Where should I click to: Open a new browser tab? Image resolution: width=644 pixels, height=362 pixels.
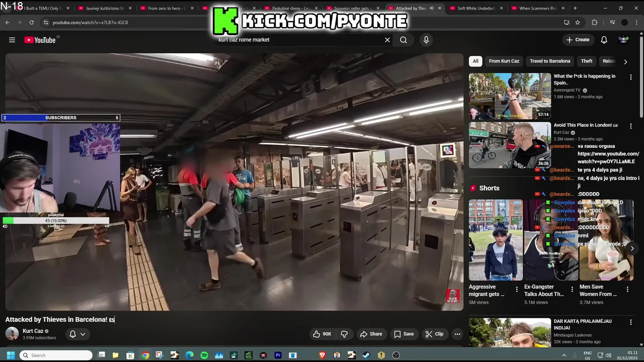point(575,8)
